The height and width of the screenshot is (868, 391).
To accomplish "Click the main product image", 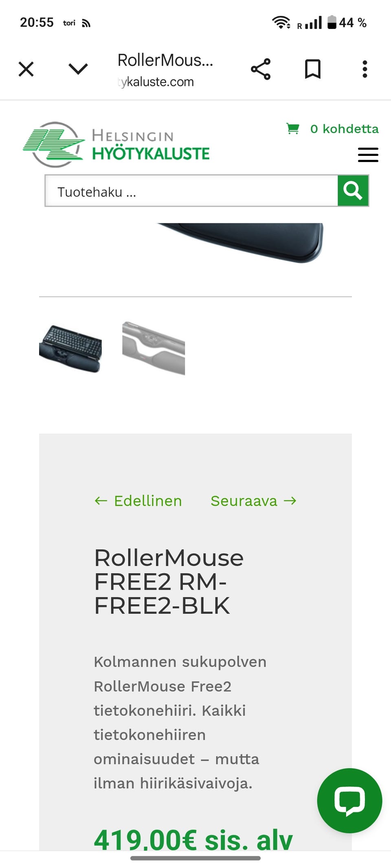I will [240, 243].
